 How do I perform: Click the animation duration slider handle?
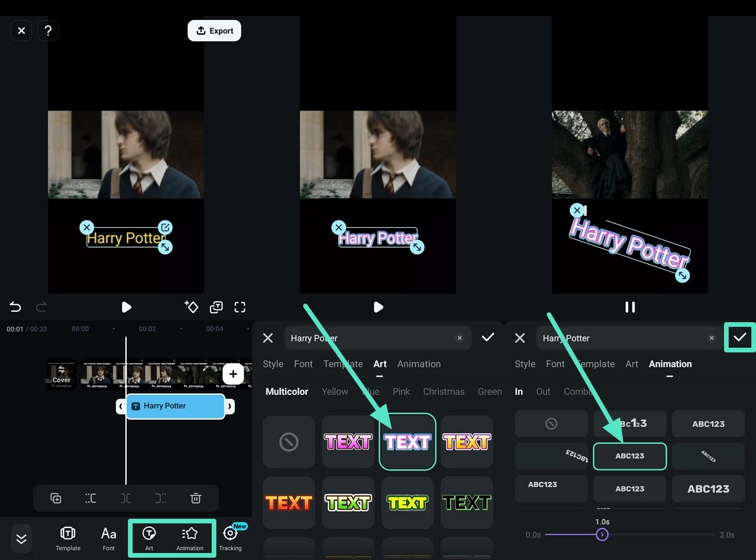602,534
